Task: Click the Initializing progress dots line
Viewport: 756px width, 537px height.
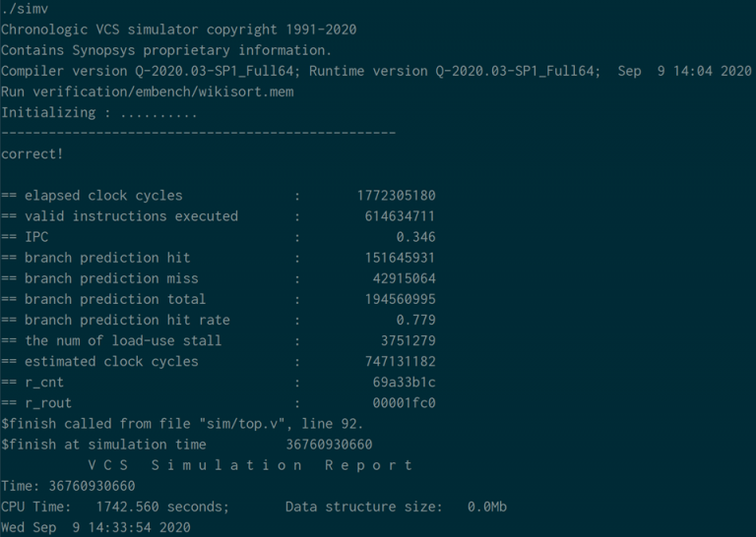Action: pos(98,112)
